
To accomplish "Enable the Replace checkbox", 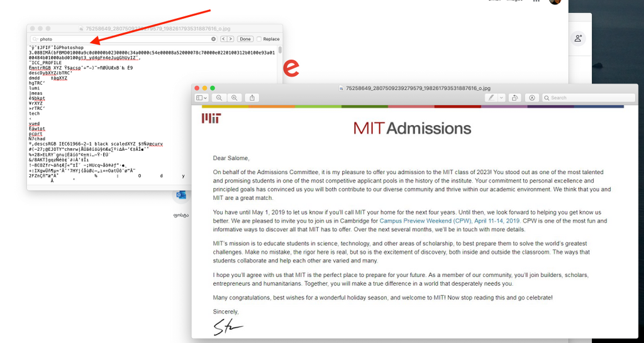I will tap(258, 39).
